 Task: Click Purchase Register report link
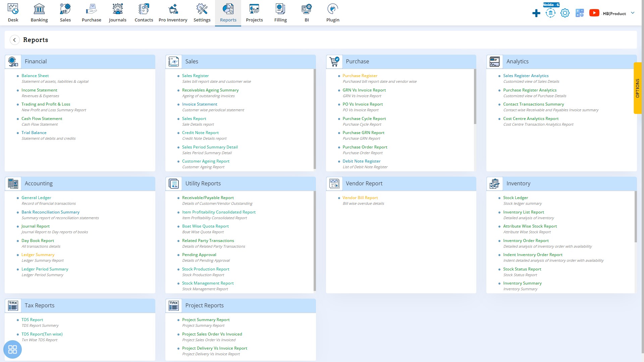pos(360,75)
